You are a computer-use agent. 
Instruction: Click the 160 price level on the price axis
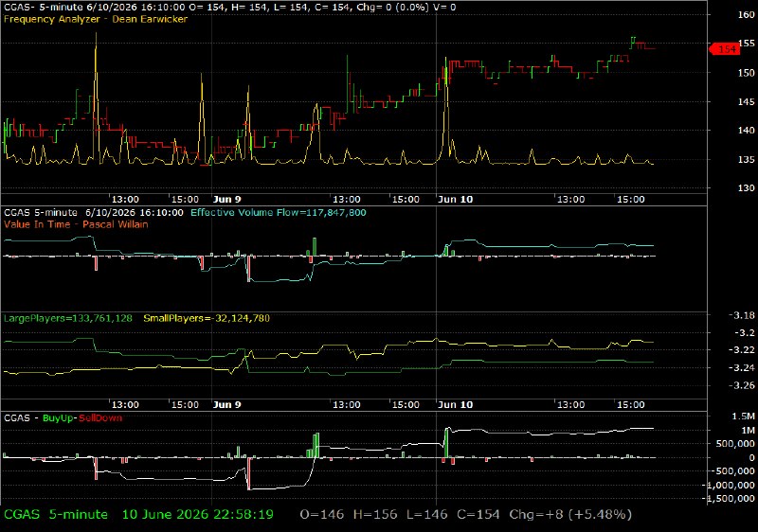(x=747, y=15)
